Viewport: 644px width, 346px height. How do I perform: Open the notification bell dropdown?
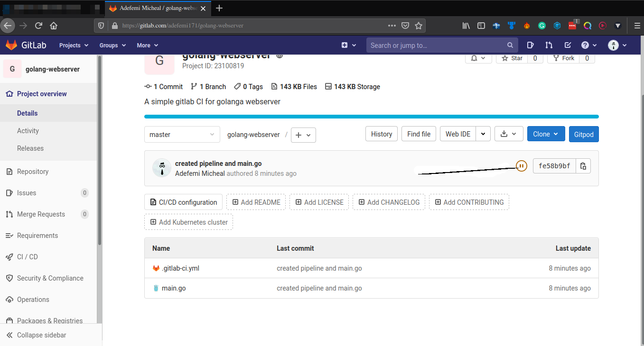[x=478, y=58]
